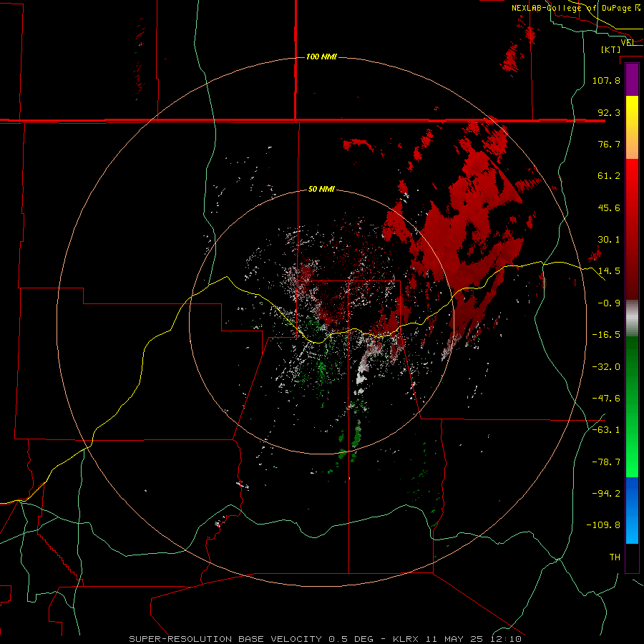The height and width of the screenshot is (644, 644).
Task: Click the 14.5 value on the velocity scale
Action: (x=609, y=271)
